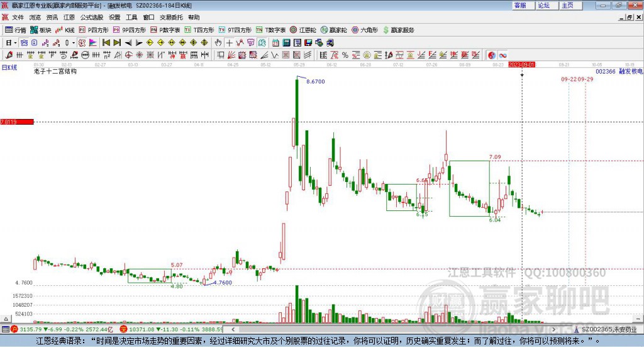This screenshot has height=347, width=644.
Task: Toggle the highlighted brain-shaped icon near crosshair
Action: 262,43
